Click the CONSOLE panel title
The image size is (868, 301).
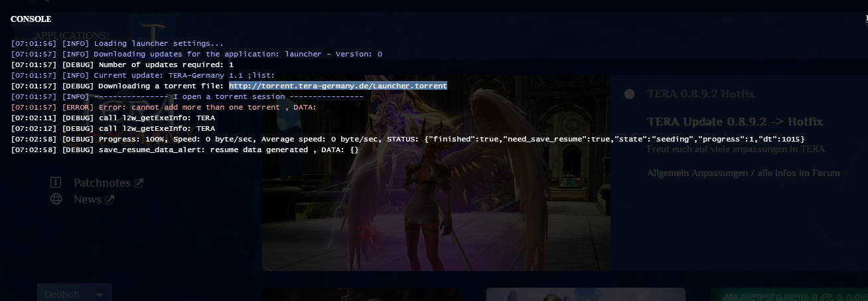pyautogui.click(x=31, y=19)
